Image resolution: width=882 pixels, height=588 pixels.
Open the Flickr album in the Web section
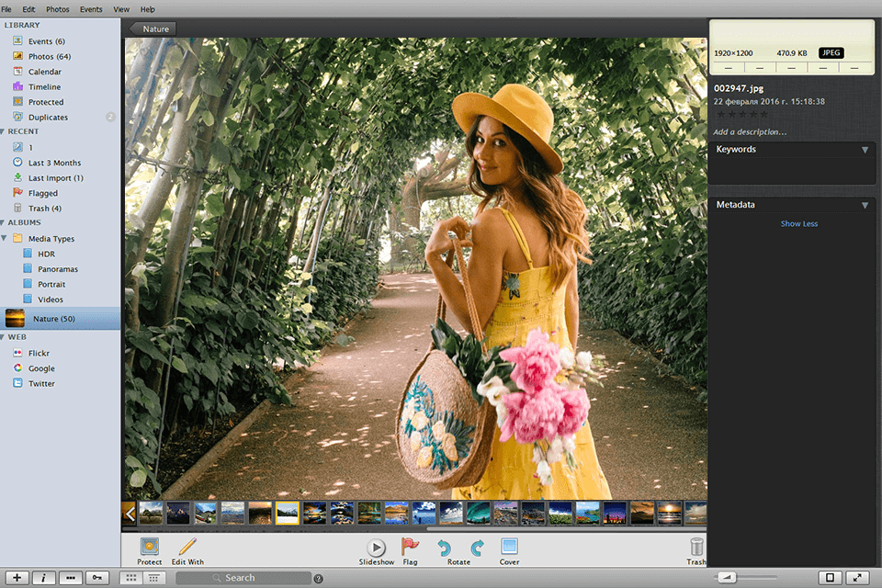[x=37, y=352]
